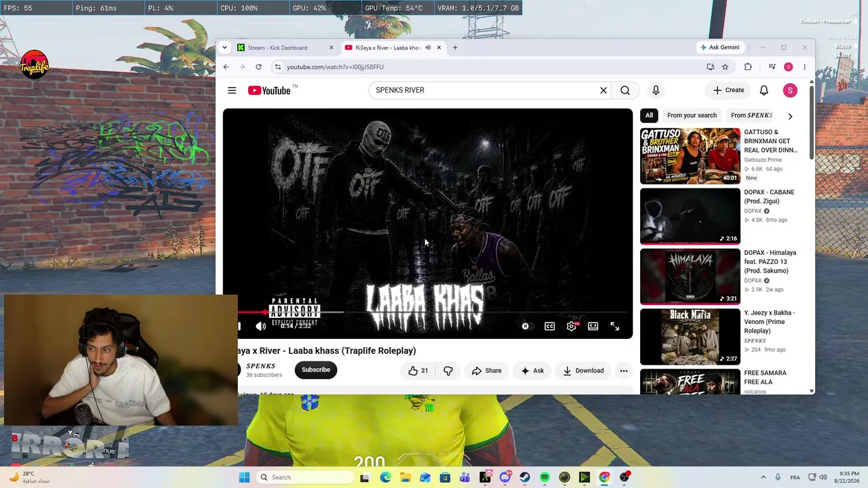Expand the hidden system tray icons
Screen dimensions: 868x488
pyautogui.click(x=763, y=477)
